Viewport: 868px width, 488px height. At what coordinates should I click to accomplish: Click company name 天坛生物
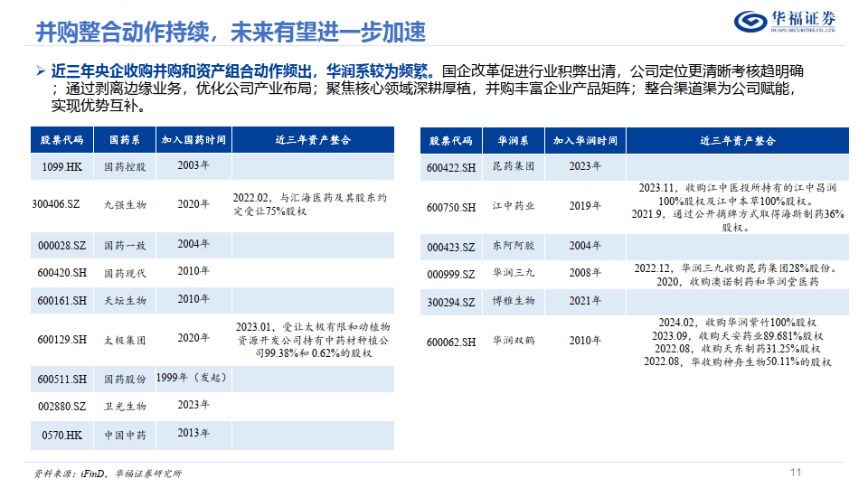click(x=125, y=300)
